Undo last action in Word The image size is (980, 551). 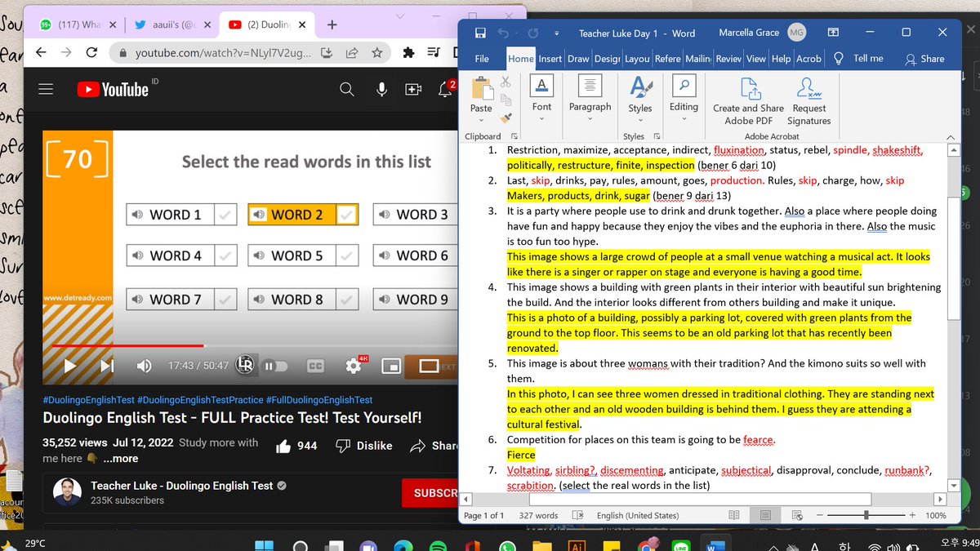[504, 33]
